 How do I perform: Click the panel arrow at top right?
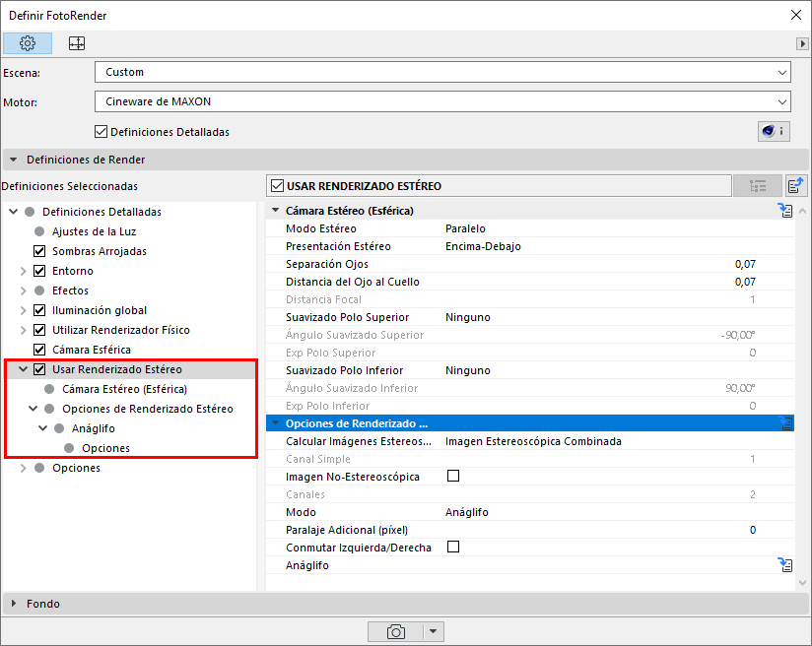pos(802,43)
